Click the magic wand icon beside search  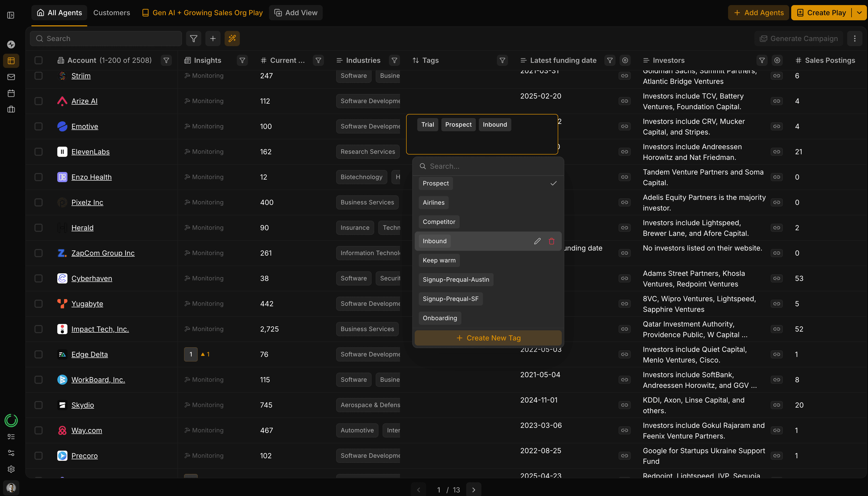pos(232,39)
